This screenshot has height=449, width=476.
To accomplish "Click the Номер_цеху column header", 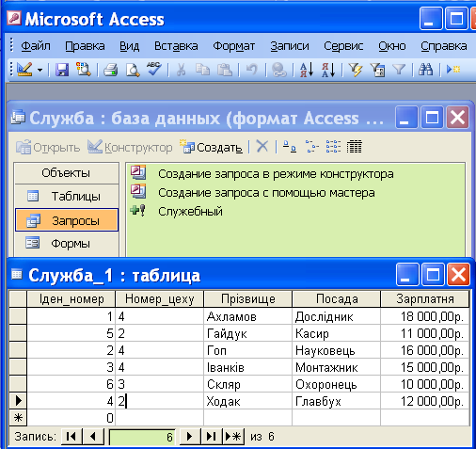I will (x=160, y=298).
